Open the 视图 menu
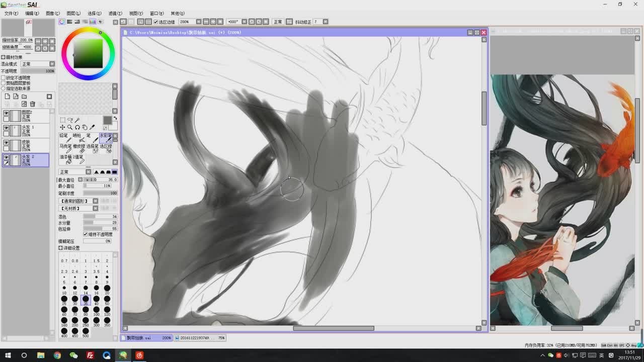 click(136, 14)
